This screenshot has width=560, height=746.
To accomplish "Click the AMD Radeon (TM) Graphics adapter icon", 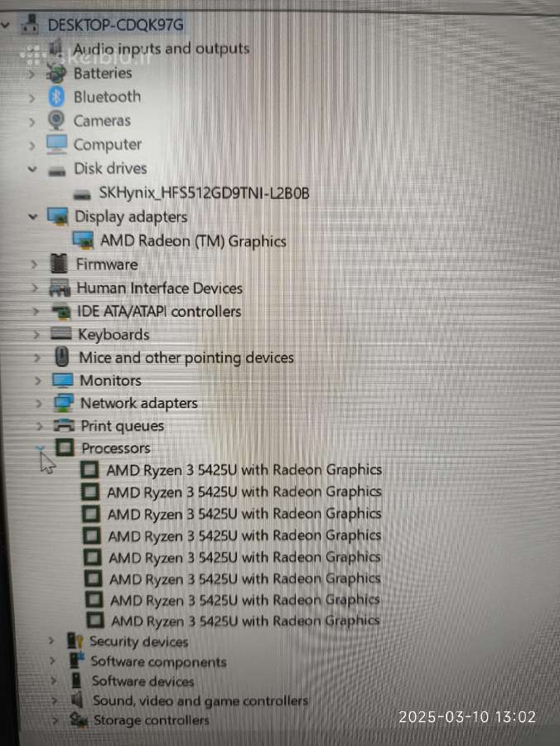I will coord(83,240).
